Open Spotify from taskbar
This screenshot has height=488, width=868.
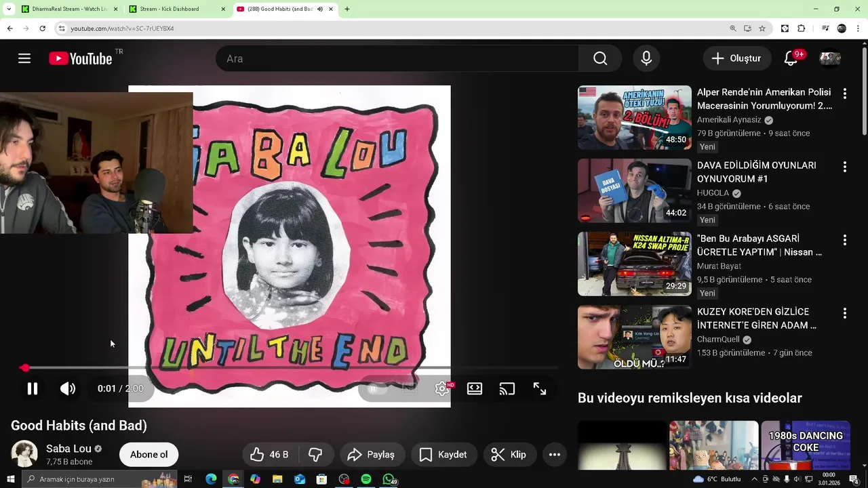click(366, 479)
